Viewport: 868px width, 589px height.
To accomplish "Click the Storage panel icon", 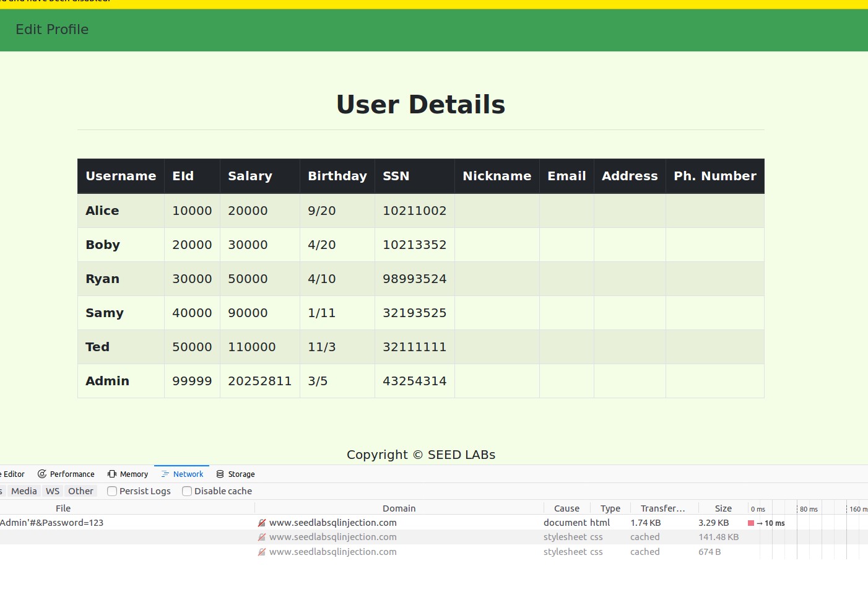I will tap(220, 474).
